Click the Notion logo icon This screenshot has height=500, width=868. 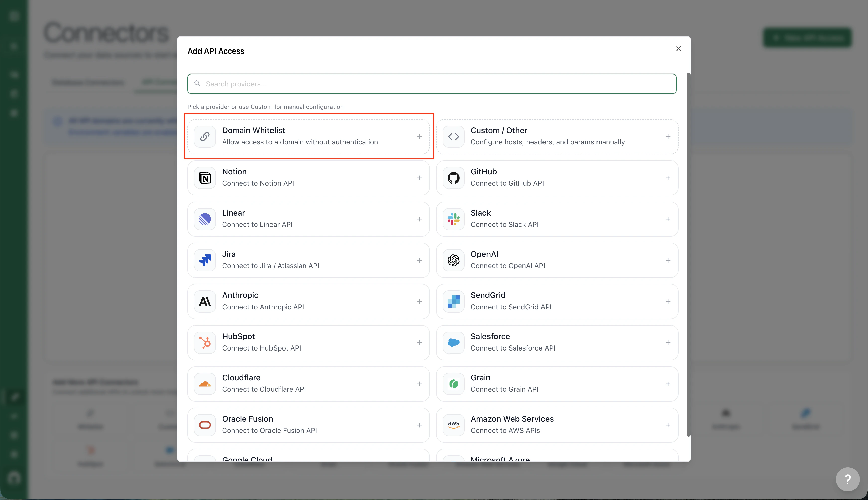[205, 178]
